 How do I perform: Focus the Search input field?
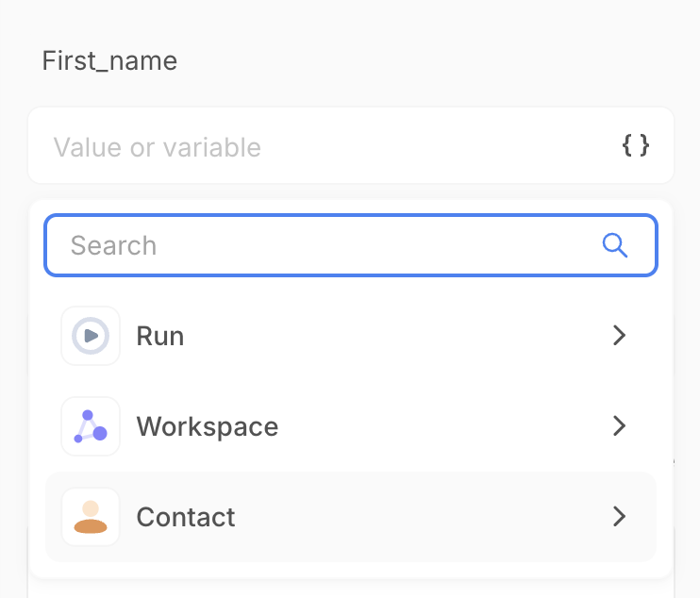click(x=330, y=245)
